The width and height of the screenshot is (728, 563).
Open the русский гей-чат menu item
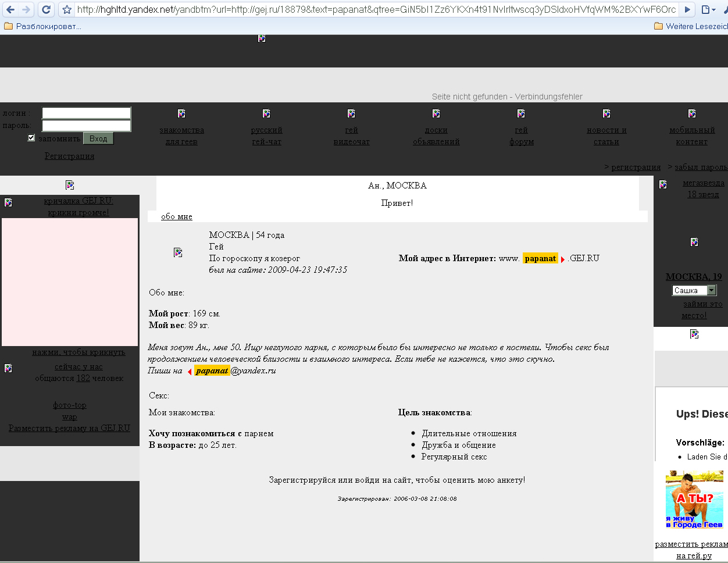[x=266, y=136]
